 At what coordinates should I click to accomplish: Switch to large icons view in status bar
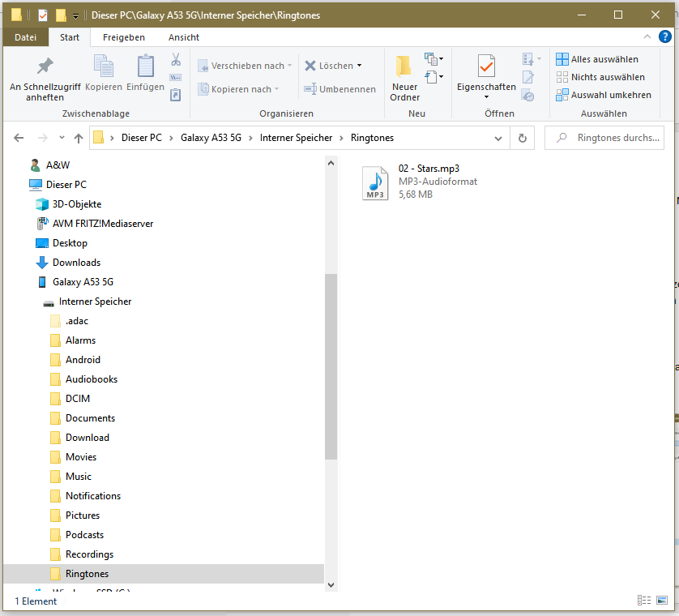[662, 601]
